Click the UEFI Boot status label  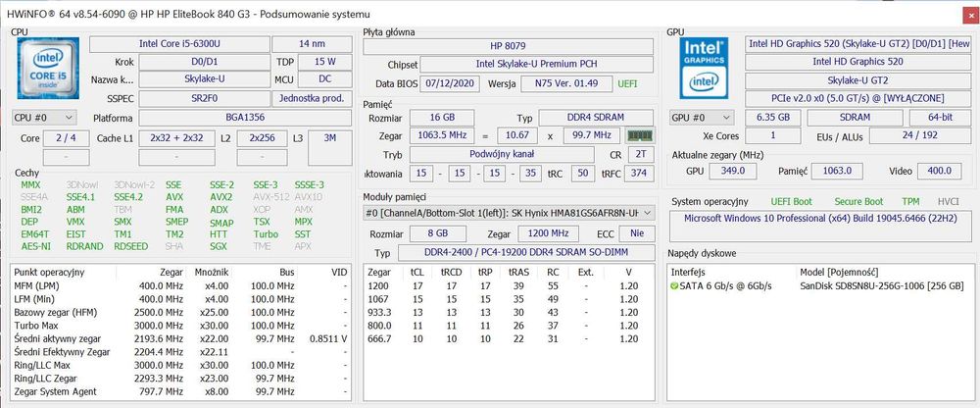pos(793,201)
